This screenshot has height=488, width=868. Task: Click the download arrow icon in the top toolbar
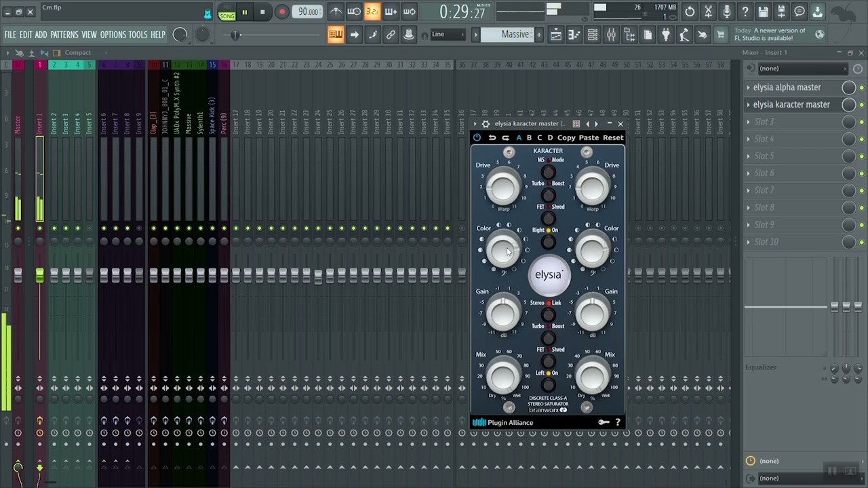tap(818, 12)
